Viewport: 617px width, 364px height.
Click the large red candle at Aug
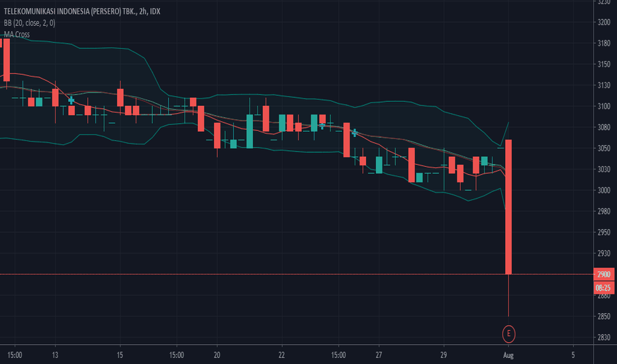click(x=508, y=206)
